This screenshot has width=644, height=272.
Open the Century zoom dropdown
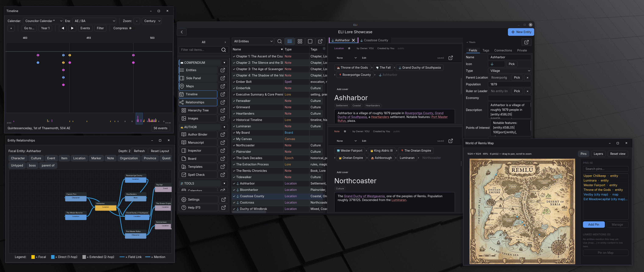[x=151, y=21]
